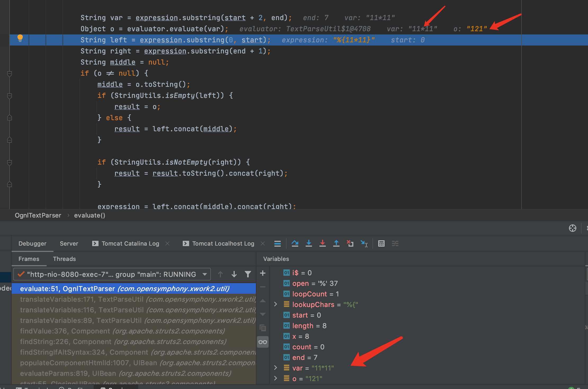Toggle fold marker at isNotEmpty(right) line
The image size is (588, 389).
click(x=10, y=162)
